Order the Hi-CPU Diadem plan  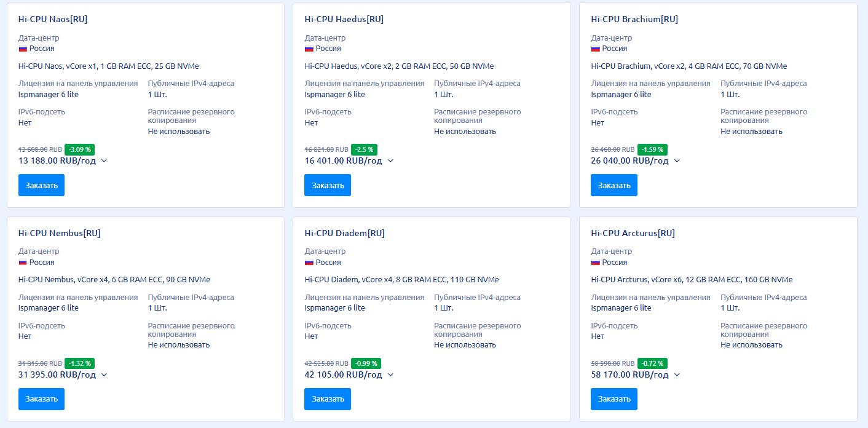[327, 399]
